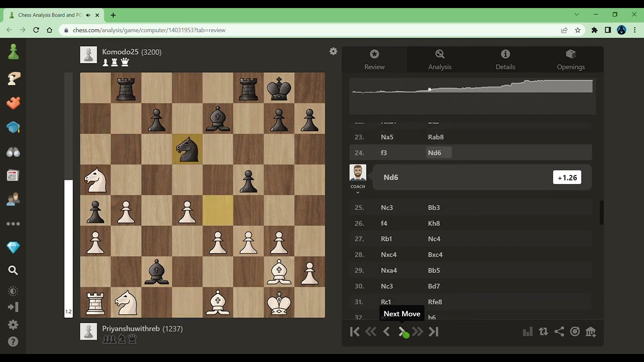Open the Watch binoculars sidebar icon
Viewport: 644px width, 362px height.
13,151
